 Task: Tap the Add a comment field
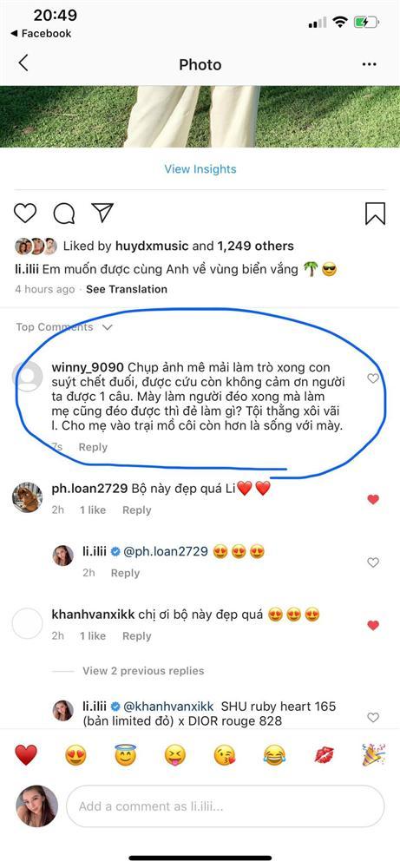226,806
